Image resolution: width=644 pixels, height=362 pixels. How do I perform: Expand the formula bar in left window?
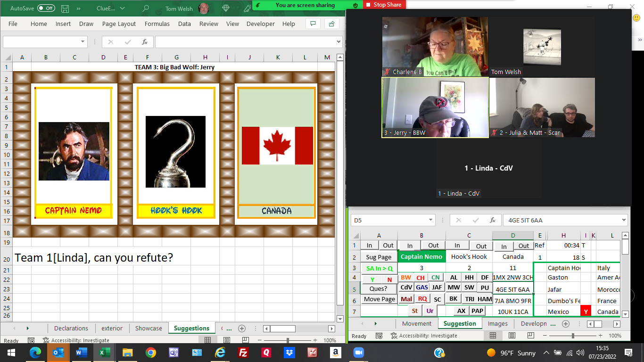(339, 42)
